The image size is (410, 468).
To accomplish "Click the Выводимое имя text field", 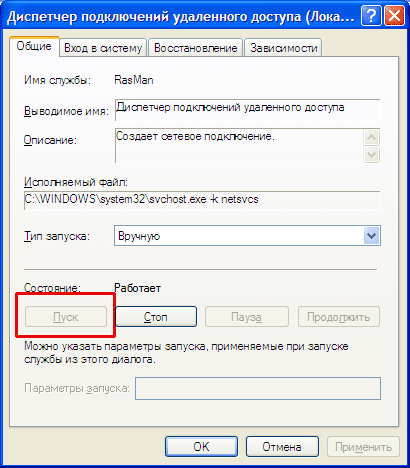I will pos(247,110).
